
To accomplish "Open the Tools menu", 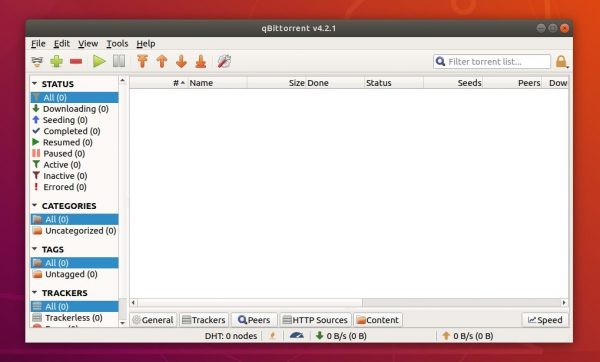I will [x=117, y=44].
